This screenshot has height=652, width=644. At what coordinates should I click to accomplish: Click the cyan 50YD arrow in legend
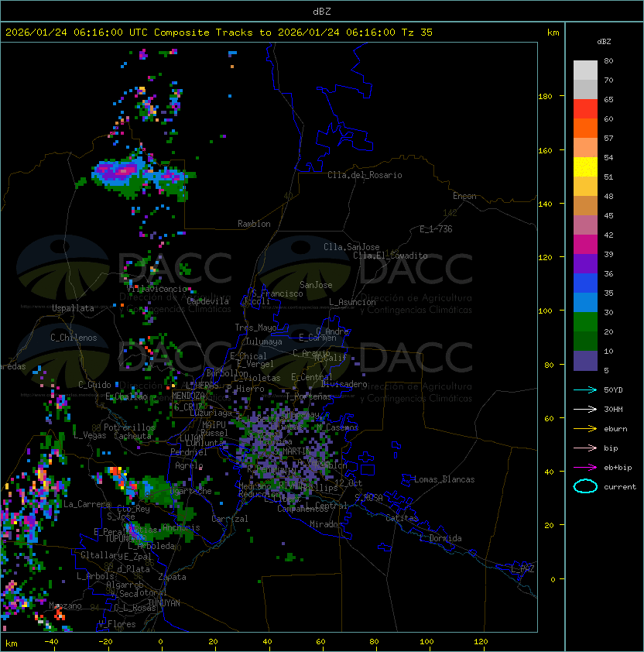click(585, 389)
